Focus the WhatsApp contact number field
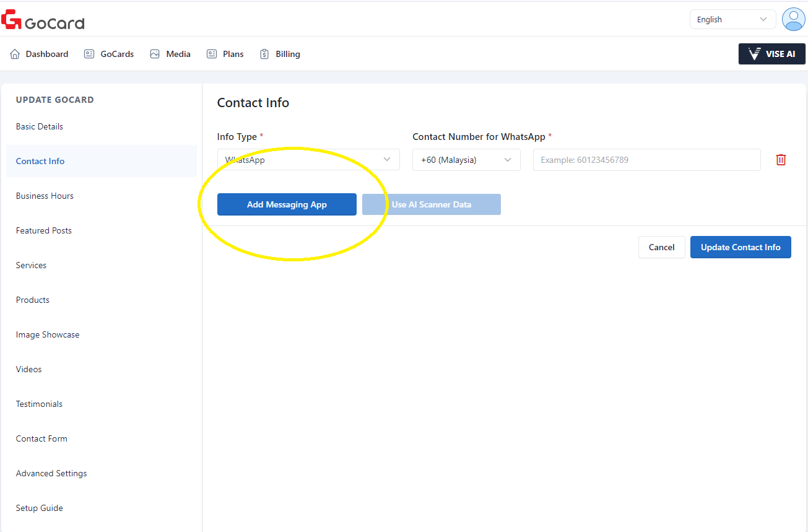 (646, 160)
